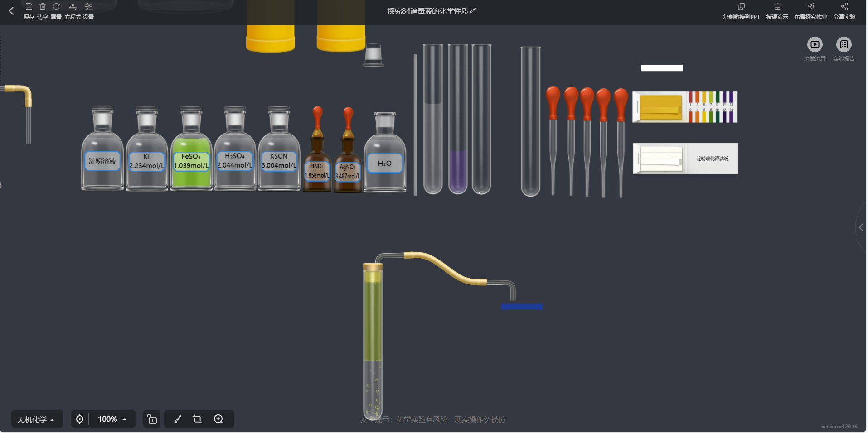Click the recenter target icon

click(80, 419)
